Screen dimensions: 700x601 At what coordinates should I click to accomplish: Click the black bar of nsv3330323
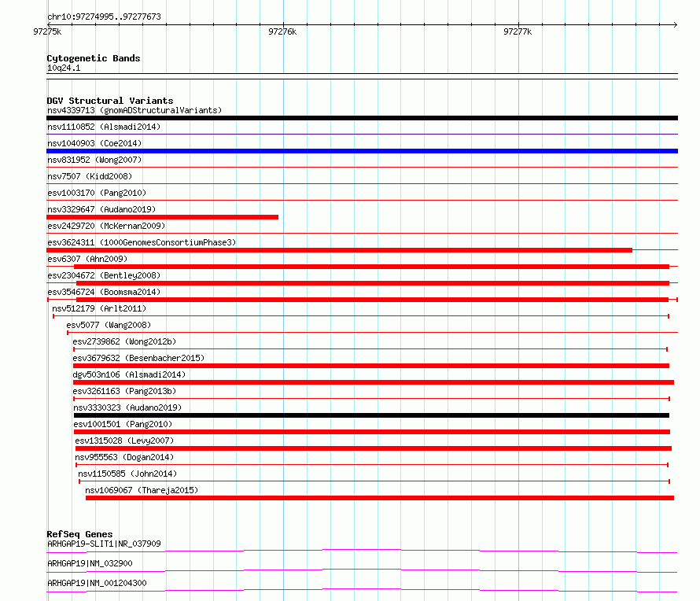(x=371, y=415)
